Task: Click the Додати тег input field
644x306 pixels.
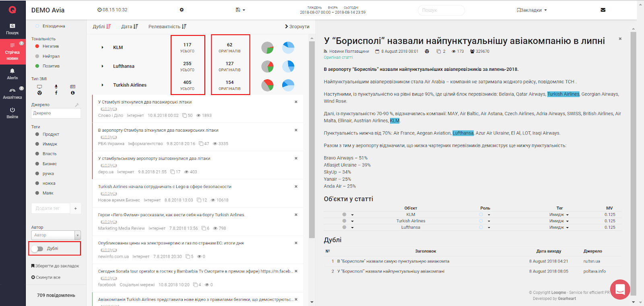Action: tap(51, 209)
